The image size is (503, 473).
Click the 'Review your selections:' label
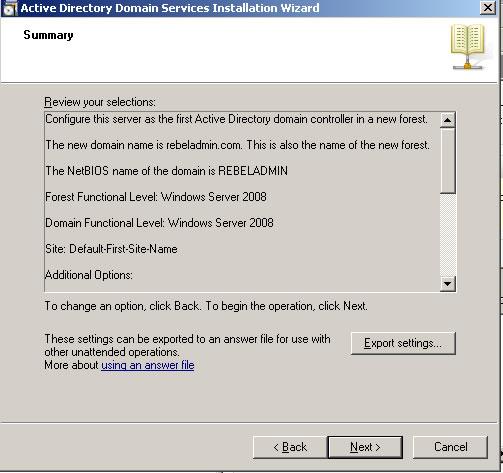coord(100,102)
